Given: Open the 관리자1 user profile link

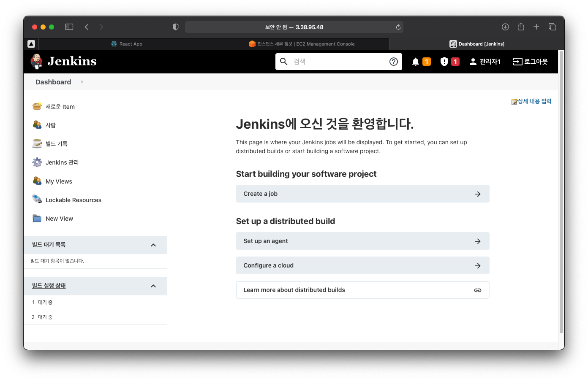Looking at the screenshot, I should 485,62.
